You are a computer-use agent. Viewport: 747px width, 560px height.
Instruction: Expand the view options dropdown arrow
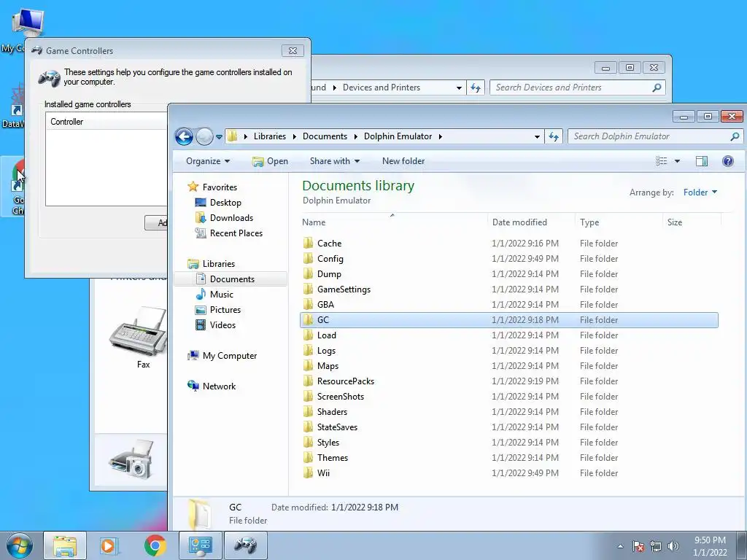pyautogui.click(x=677, y=161)
